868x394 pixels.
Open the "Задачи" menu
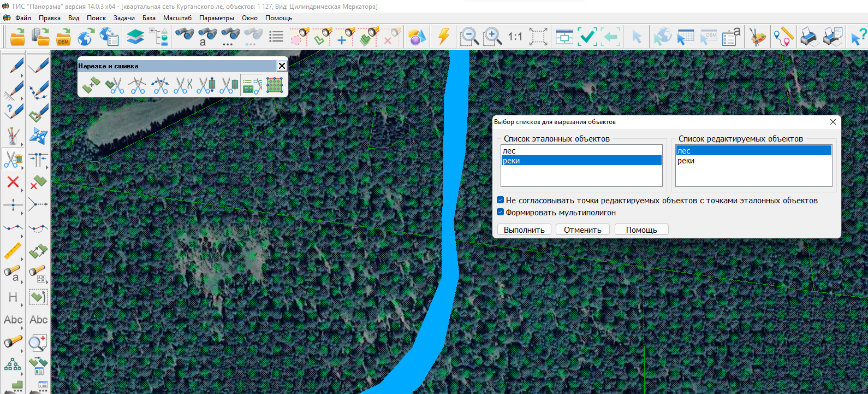tap(124, 18)
